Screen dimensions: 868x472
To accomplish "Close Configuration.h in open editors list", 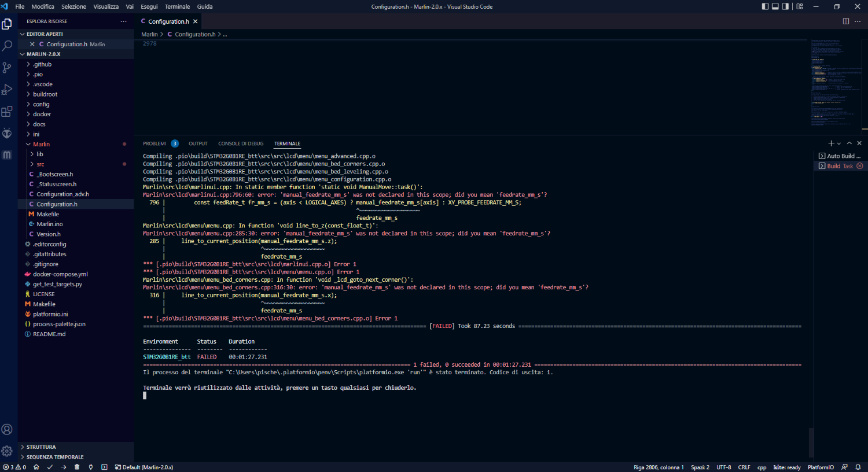I will [32, 44].
